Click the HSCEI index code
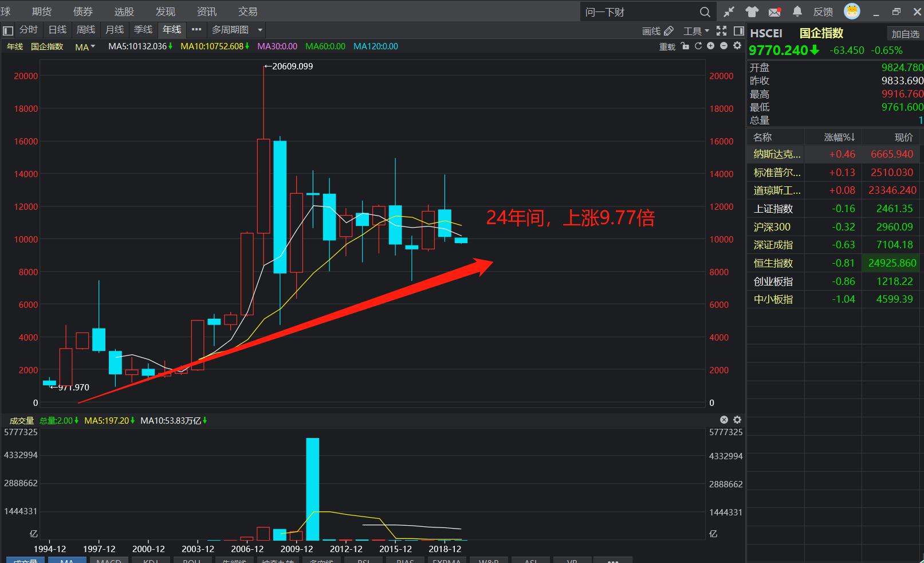Screen dimensions: 924x563 pyautogui.click(x=766, y=33)
